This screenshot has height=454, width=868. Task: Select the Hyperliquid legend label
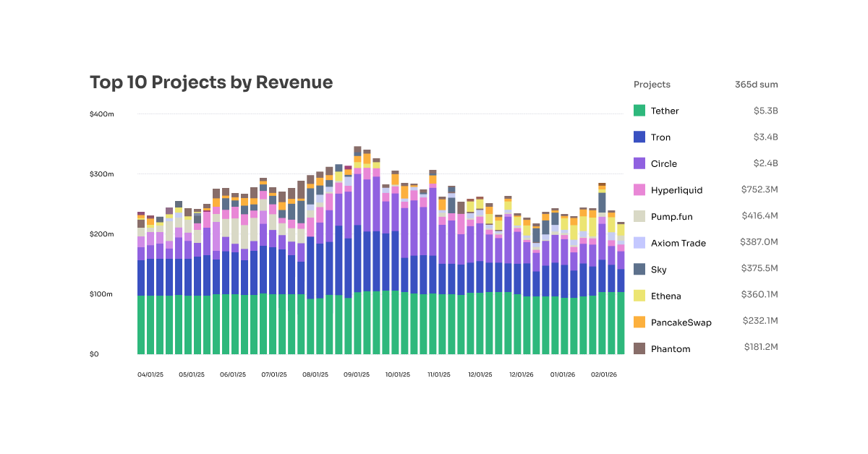[676, 190]
